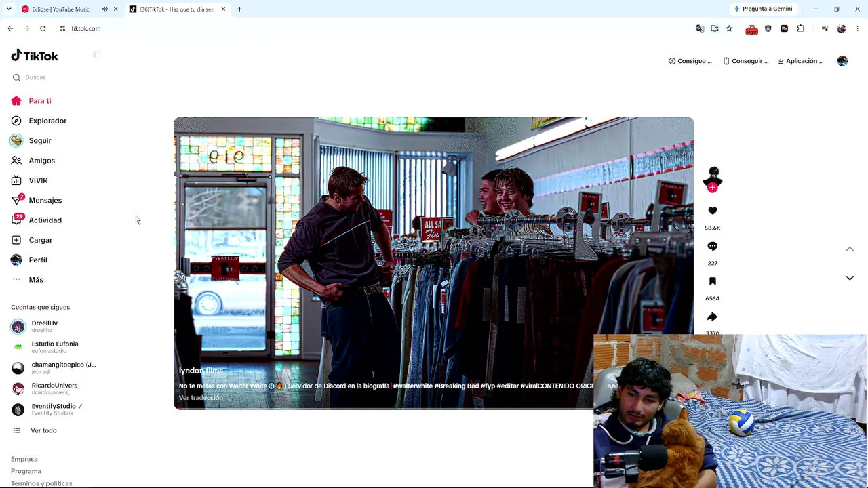
Task: Click the VIVIR live icon
Action: pyautogui.click(x=16, y=180)
